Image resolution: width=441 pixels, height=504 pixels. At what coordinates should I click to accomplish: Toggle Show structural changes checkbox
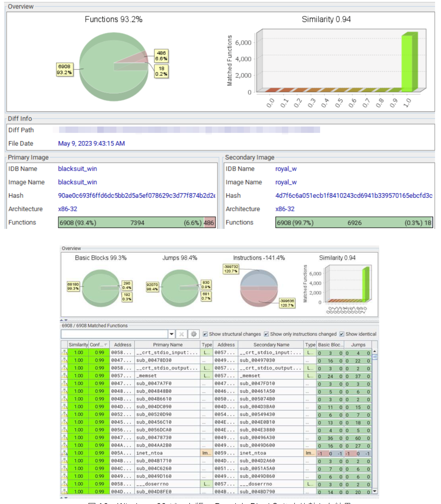(x=205, y=334)
